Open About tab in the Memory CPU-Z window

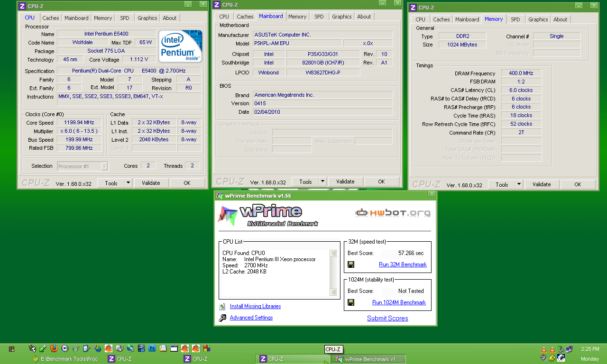(560, 19)
